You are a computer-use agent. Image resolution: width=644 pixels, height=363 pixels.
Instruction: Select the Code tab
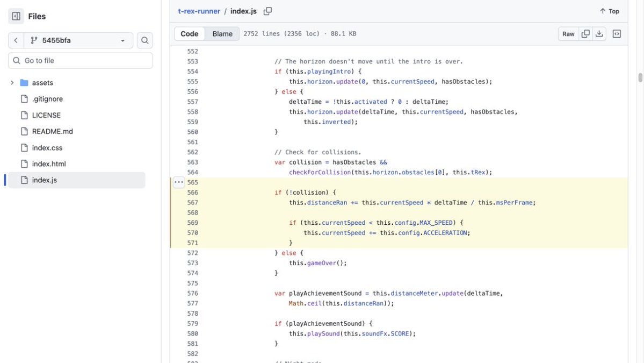[x=190, y=34]
